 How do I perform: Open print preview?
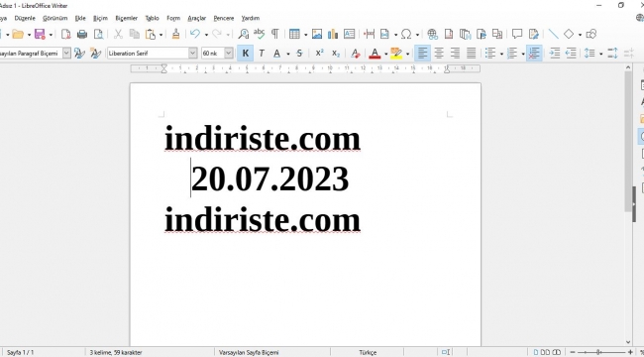click(x=98, y=34)
